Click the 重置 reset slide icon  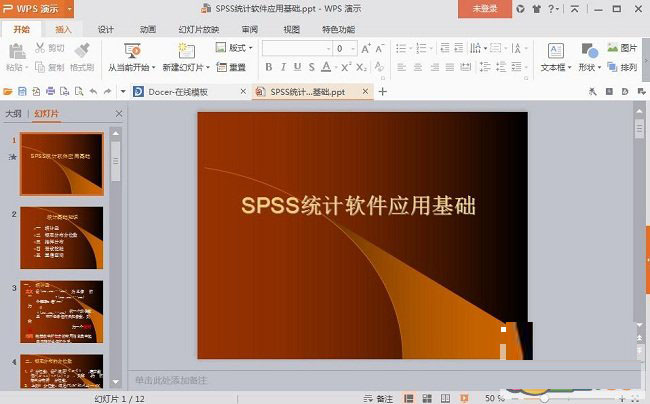coord(231,68)
